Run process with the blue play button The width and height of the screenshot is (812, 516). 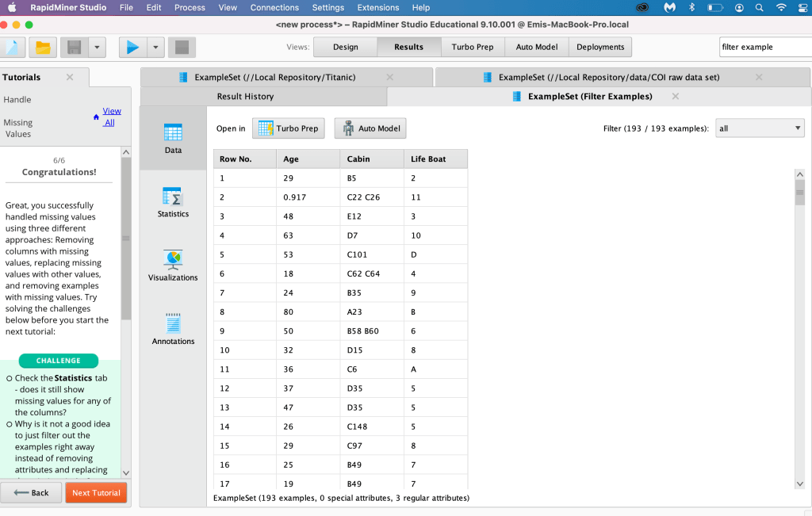[132, 48]
